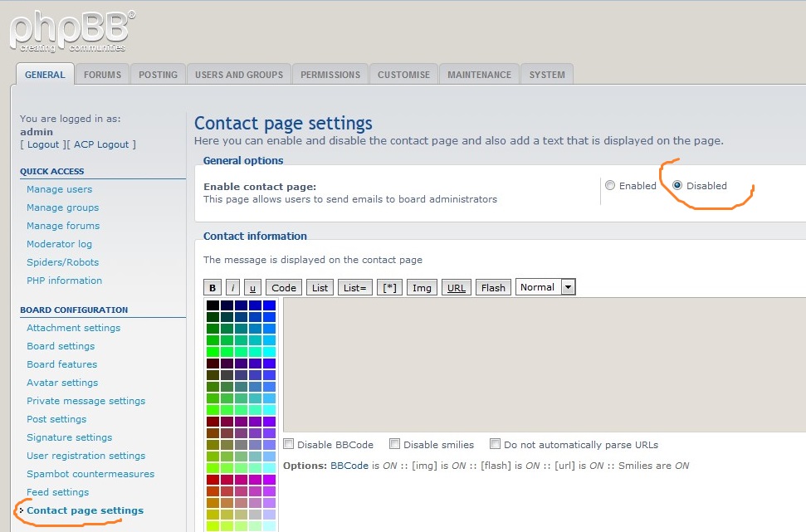The width and height of the screenshot is (806, 532).
Task: Open PHP information link
Action: [64, 281]
